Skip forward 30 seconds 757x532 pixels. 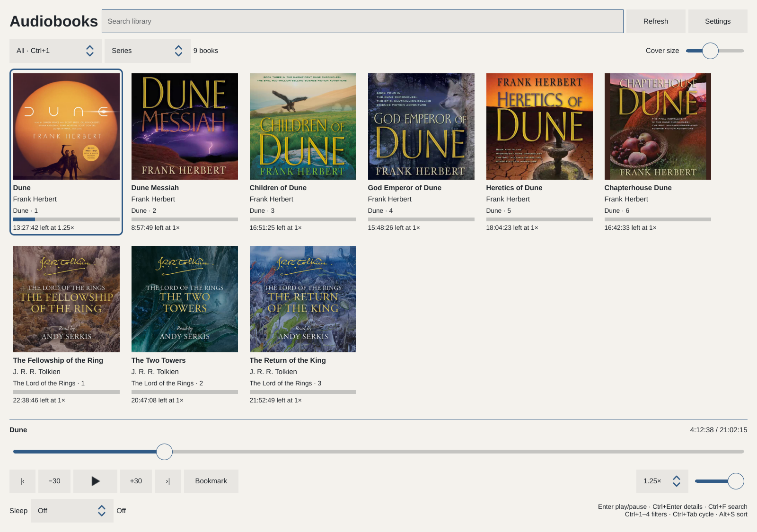[x=136, y=481]
